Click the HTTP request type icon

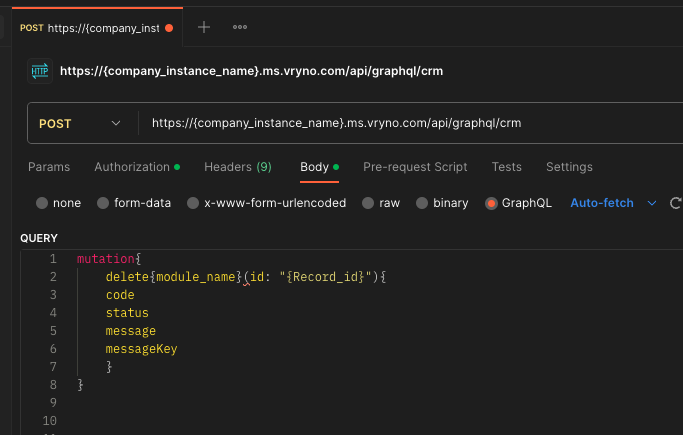click(x=40, y=71)
